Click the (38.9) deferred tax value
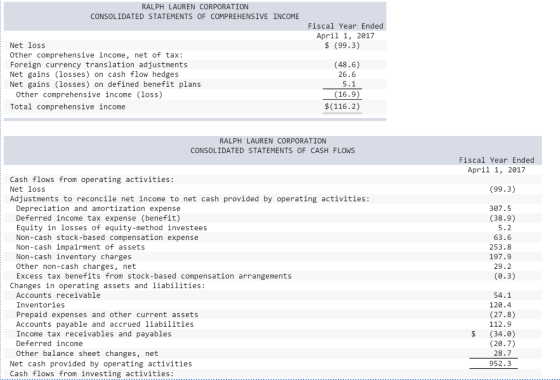 (x=502, y=218)
